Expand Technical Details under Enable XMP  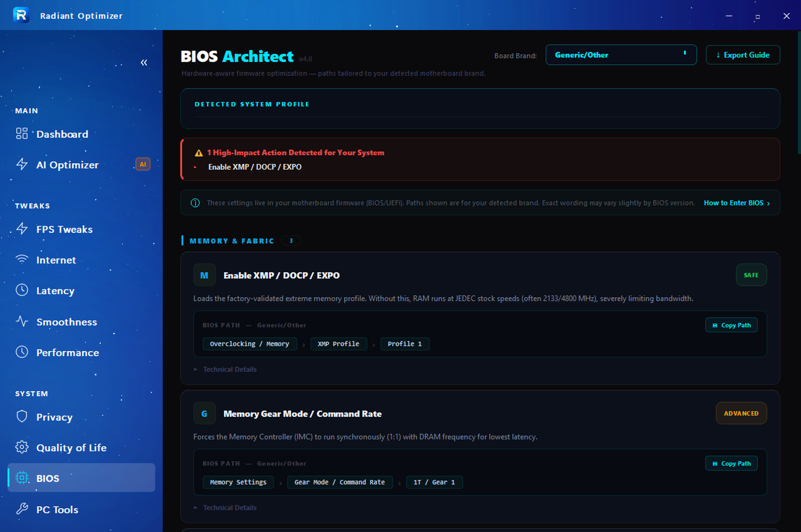[229, 369]
